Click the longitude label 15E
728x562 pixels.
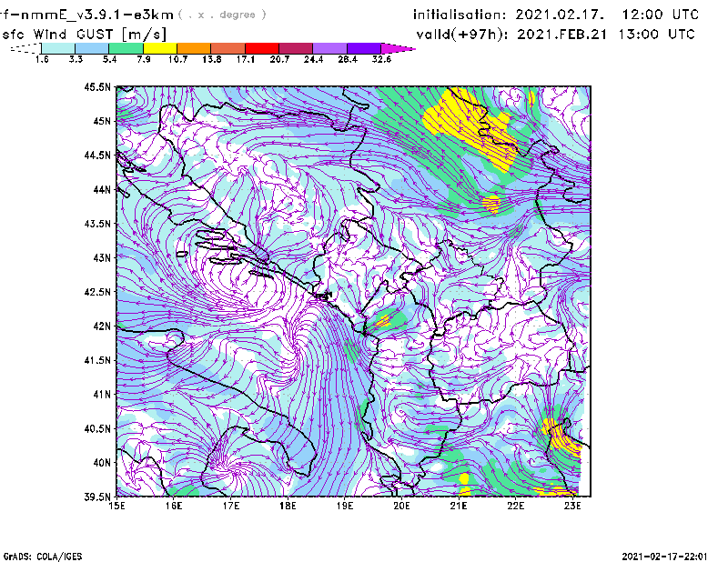coord(116,506)
